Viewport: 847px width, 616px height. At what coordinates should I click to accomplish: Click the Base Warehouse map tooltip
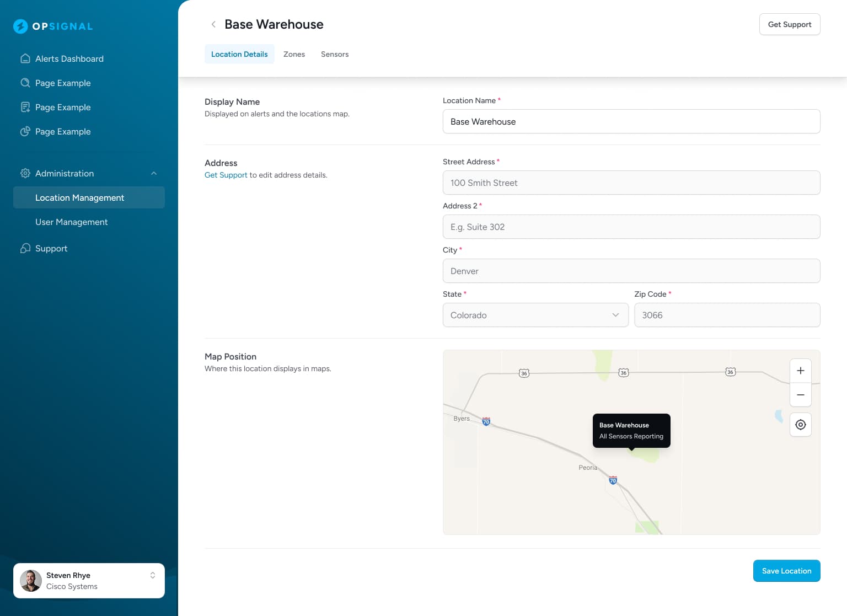[631, 431]
